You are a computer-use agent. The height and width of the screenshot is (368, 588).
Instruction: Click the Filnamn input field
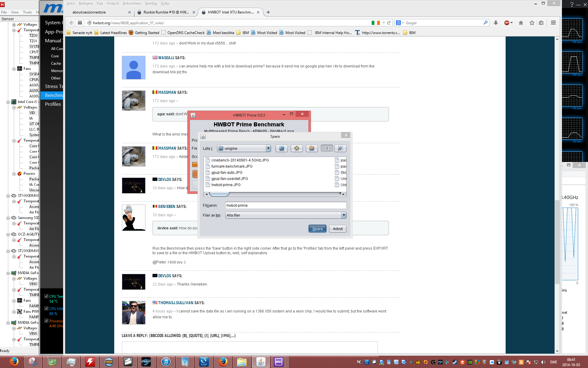[286, 205]
